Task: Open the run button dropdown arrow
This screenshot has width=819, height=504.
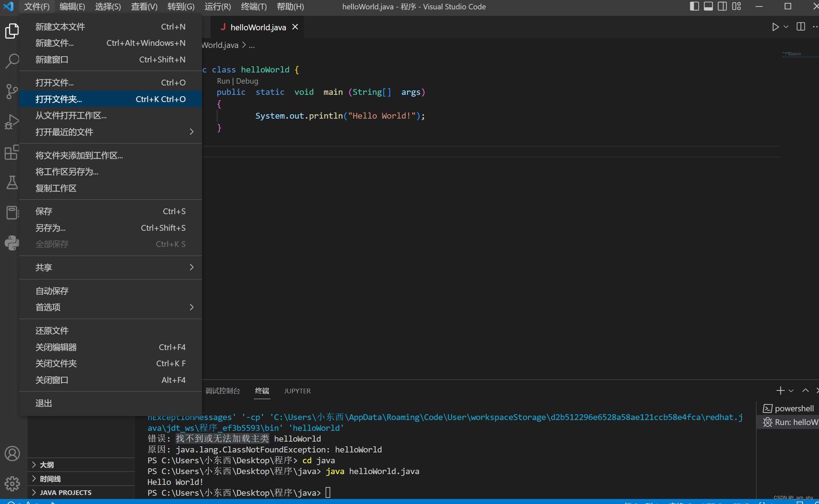Action: click(x=786, y=27)
